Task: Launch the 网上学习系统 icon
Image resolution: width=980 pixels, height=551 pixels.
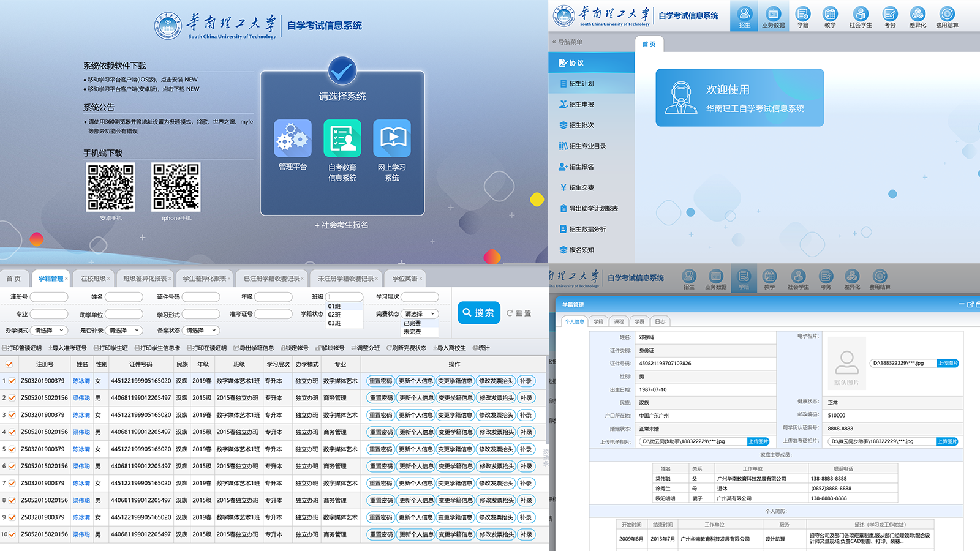Action: click(392, 138)
